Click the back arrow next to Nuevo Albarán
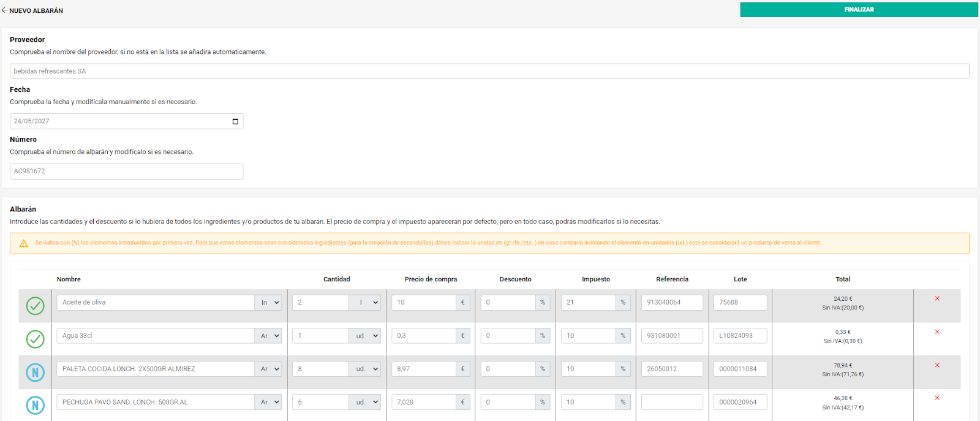Screen dimensions: 980x421 [4, 10]
